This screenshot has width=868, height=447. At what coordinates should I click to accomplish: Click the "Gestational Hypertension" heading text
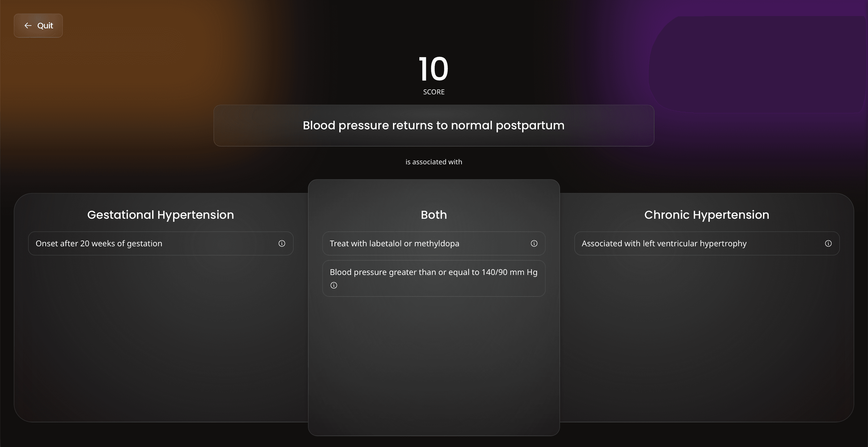tap(160, 215)
